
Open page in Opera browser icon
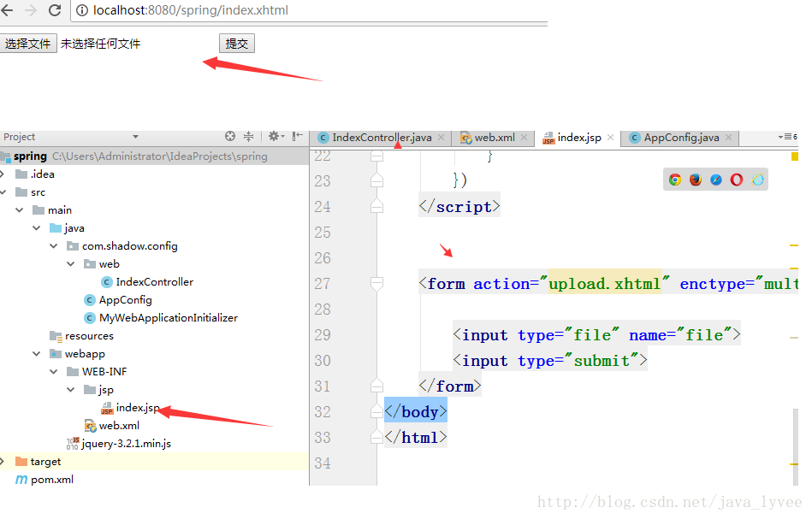(x=737, y=180)
